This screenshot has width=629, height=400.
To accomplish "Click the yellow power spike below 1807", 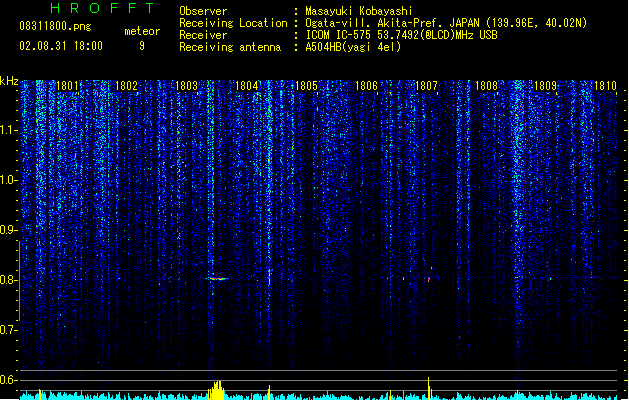I will (x=428, y=388).
